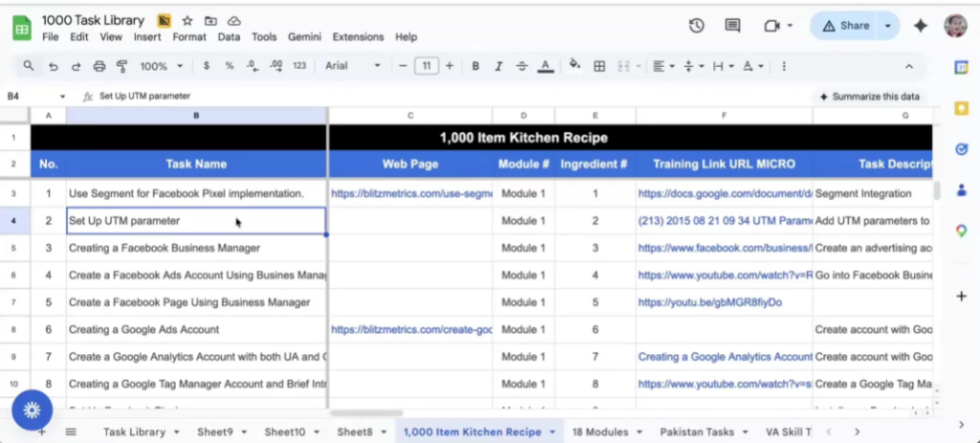Viewport: 980px width, 443px height.
Task: Switch to the Sheet9 tab
Action: (215, 432)
